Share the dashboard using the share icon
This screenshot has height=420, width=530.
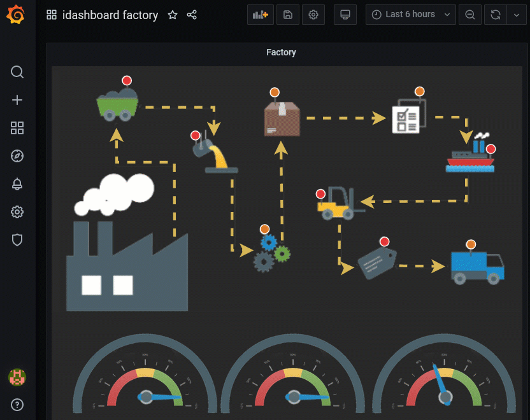(192, 15)
